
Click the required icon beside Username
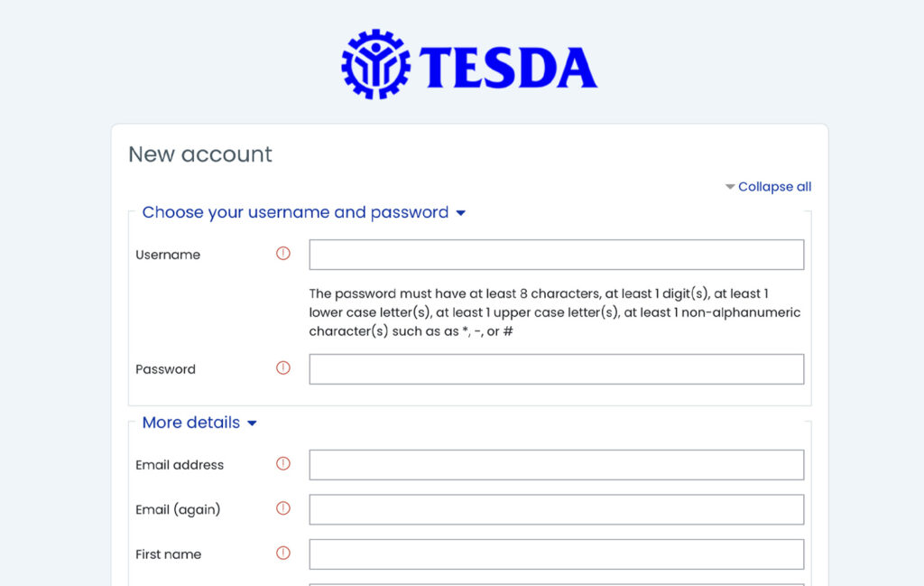click(282, 254)
